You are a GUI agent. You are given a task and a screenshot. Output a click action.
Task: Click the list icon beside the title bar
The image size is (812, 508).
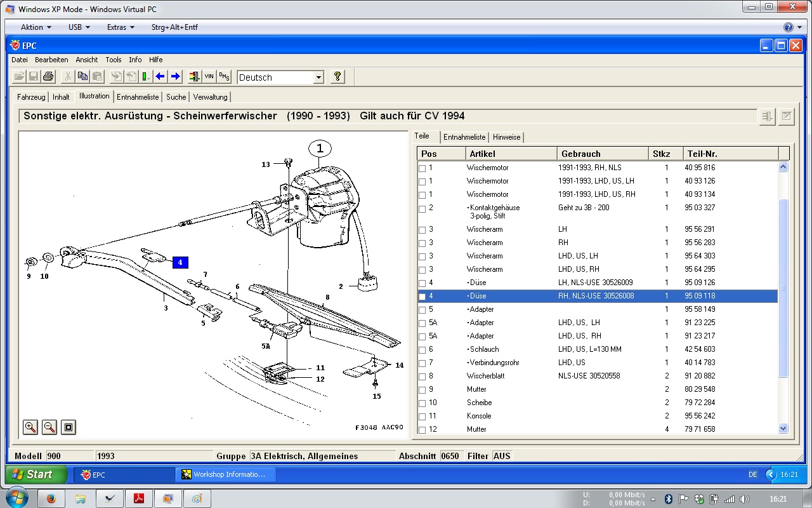click(x=768, y=116)
